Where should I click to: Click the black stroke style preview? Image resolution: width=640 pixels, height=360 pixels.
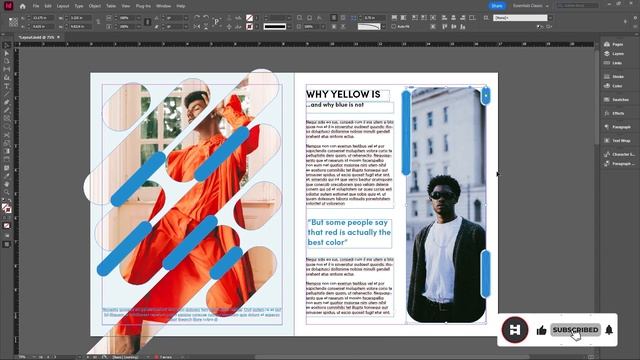pos(275,27)
